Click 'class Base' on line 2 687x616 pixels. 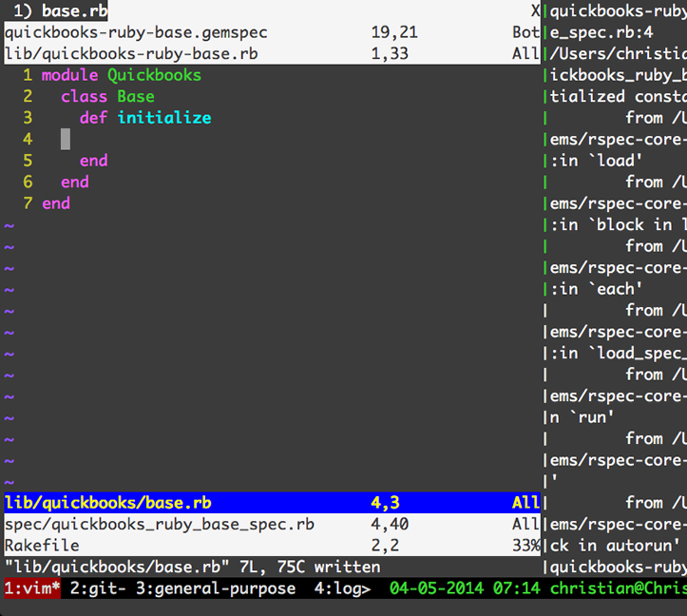pyautogui.click(x=107, y=96)
